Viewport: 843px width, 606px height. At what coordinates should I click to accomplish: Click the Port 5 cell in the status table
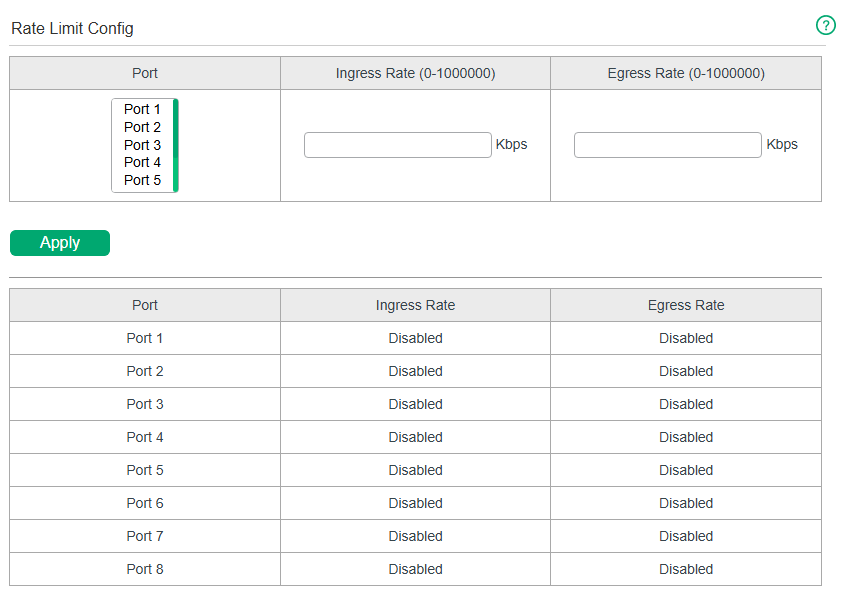click(x=145, y=470)
